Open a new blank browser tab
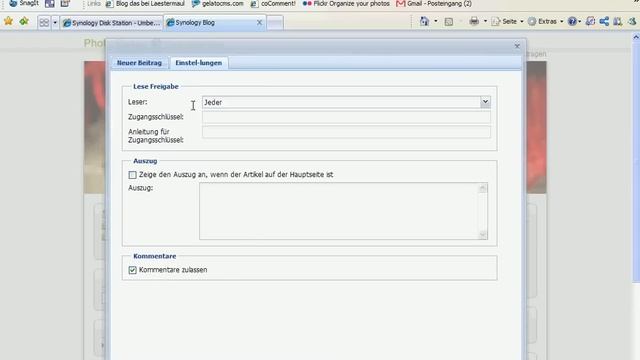Viewport: 640px width, 360px height. click(275, 23)
